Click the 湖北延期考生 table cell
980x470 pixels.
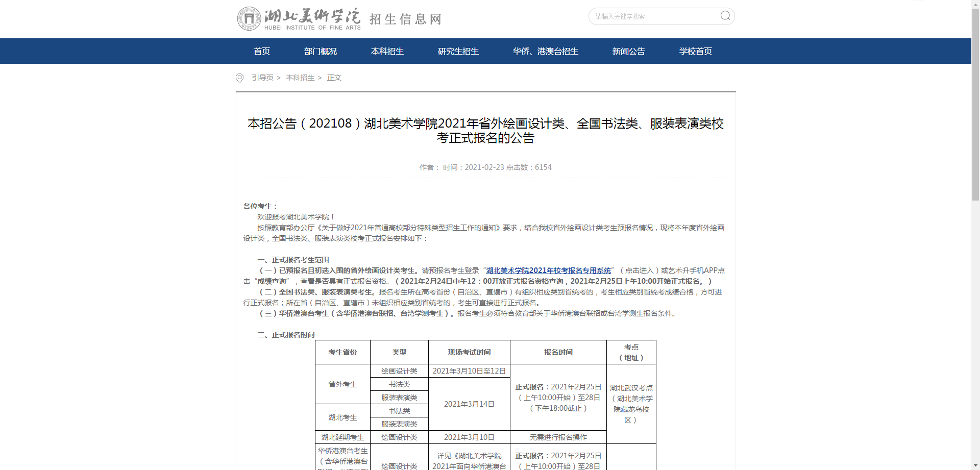pos(343,437)
